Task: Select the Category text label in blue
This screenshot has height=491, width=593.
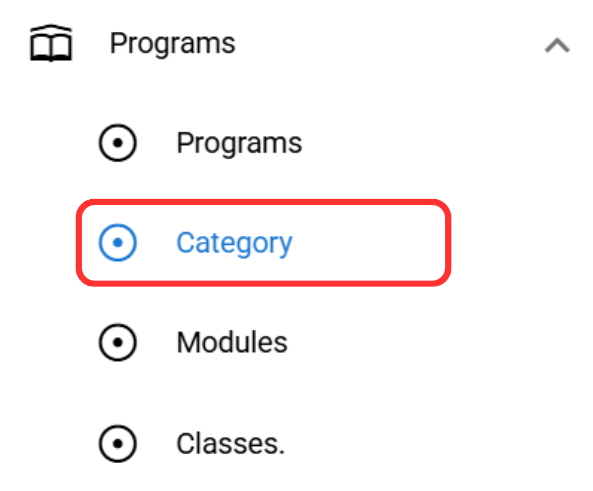Action: (234, 244)
